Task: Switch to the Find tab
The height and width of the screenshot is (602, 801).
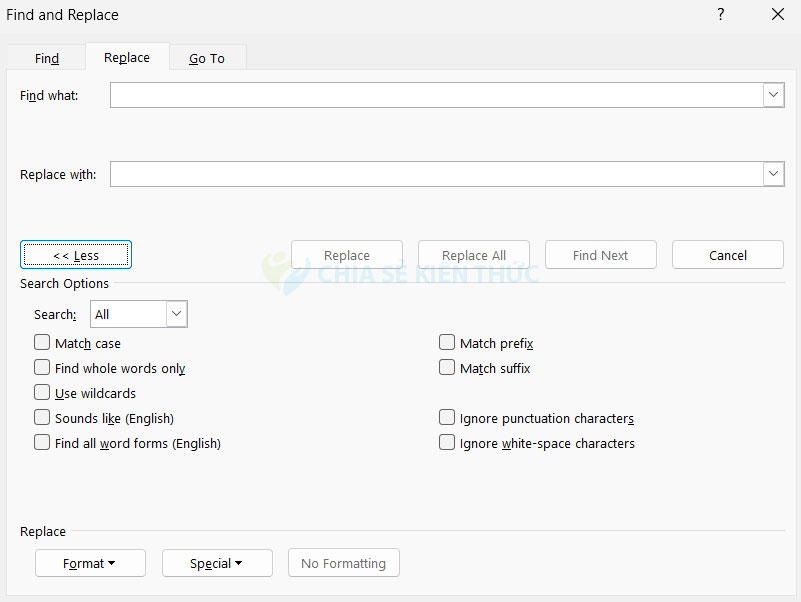Action: pos(47,58)
